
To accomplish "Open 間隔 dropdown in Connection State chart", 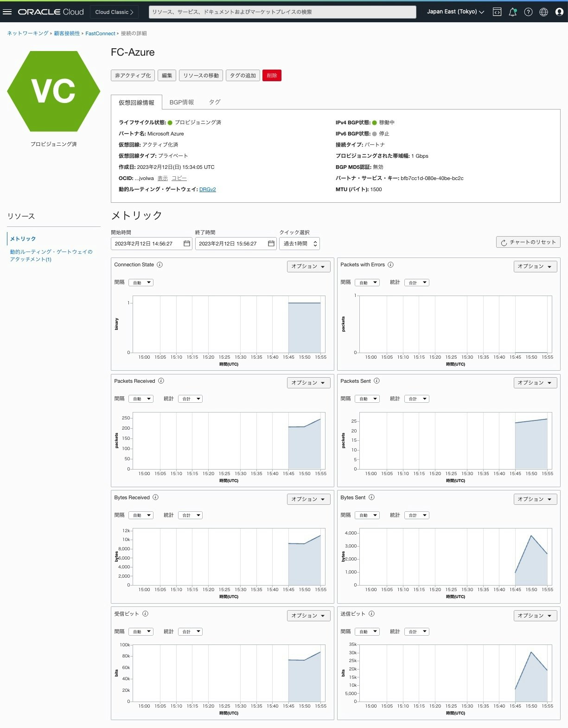I will coord(141,283).
